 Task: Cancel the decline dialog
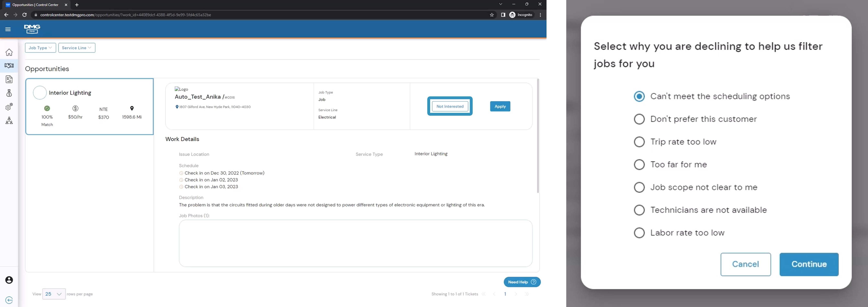tap(745, 264)
